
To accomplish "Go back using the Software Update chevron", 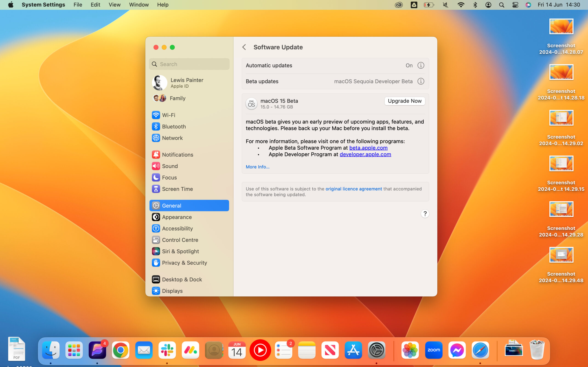I will click(244, 47).
